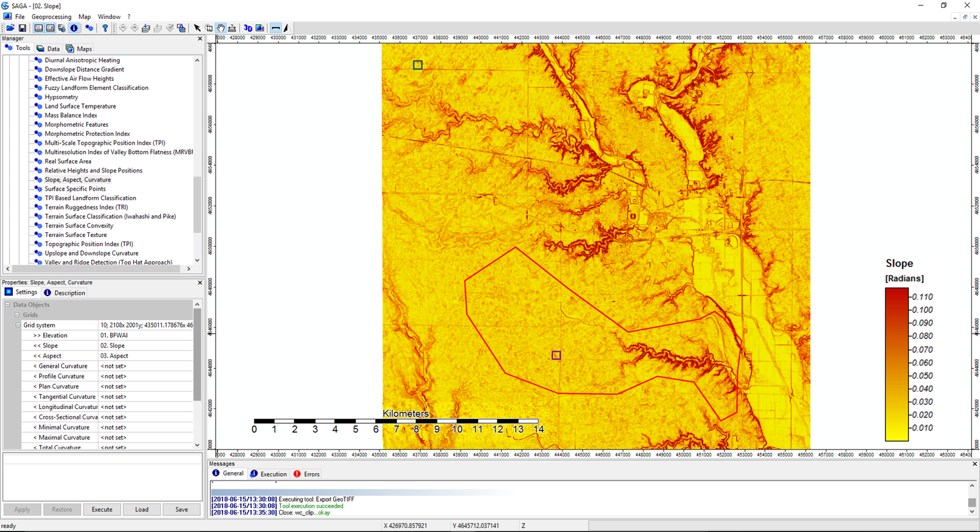This screenshot has width=980, height=532.
Task: Click the Save floppy disk icon
Action: pos(22,28)
